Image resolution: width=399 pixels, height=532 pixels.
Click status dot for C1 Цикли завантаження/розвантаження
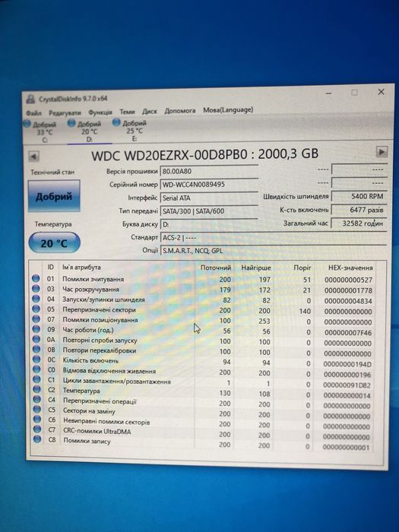tap(36, 380)
